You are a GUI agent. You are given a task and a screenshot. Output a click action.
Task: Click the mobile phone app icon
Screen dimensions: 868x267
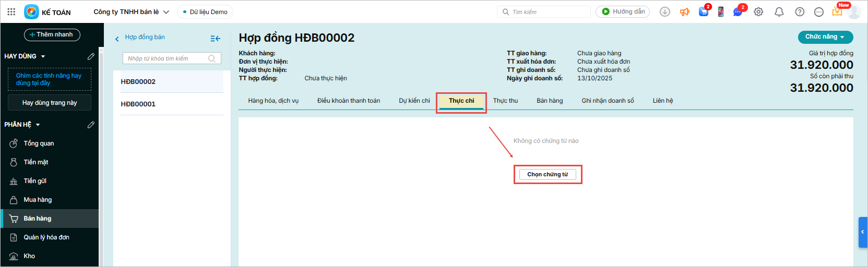click(x=720, y=12)
